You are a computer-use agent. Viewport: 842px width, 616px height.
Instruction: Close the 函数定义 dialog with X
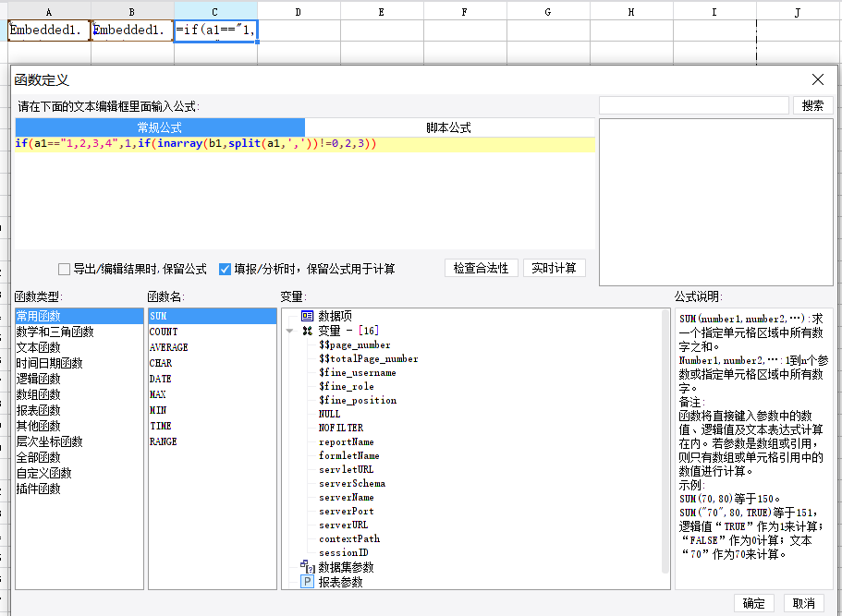(x=818, y=80)
